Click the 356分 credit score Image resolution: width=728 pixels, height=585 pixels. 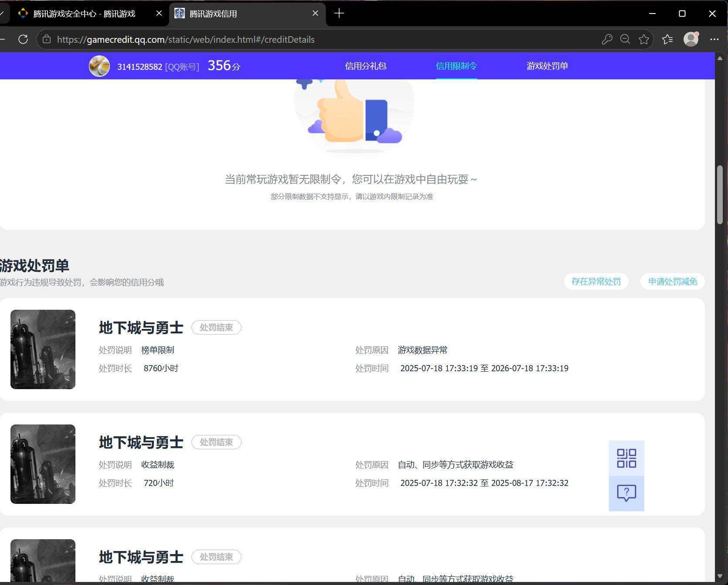(224, 66)
